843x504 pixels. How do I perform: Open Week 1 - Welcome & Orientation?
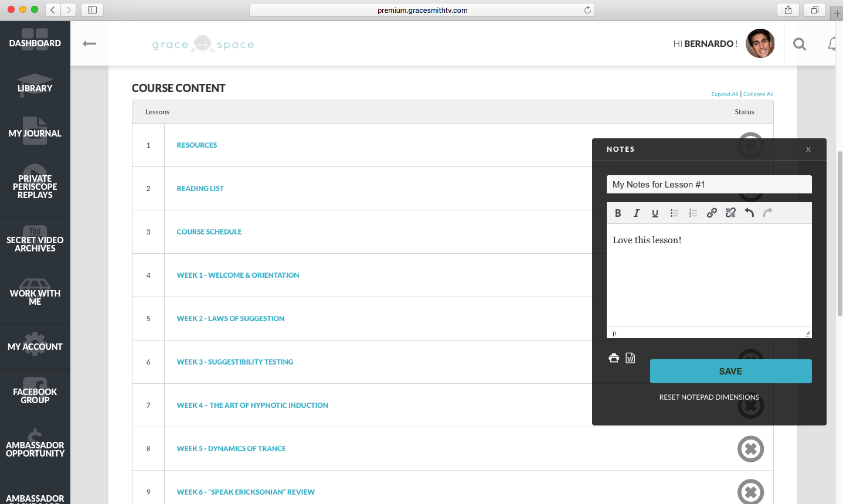pos(238,275)
